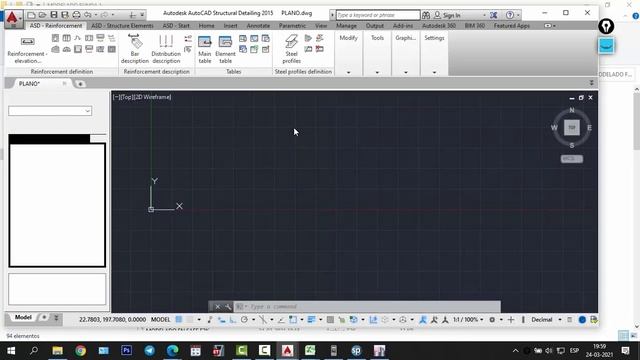Screen dimensions: 640x360
Task: Open annotation scale 1:1 / 100% dropdown
Action: (x=468, y=320)
